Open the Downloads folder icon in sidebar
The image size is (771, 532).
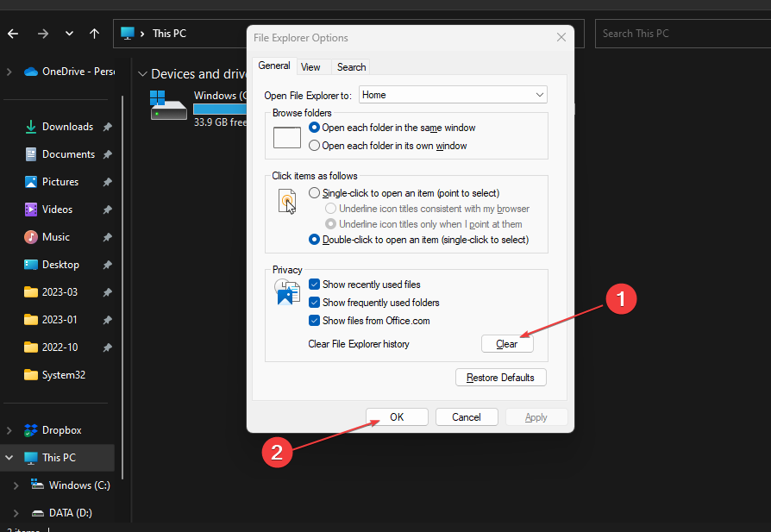(x=30, y=127)
